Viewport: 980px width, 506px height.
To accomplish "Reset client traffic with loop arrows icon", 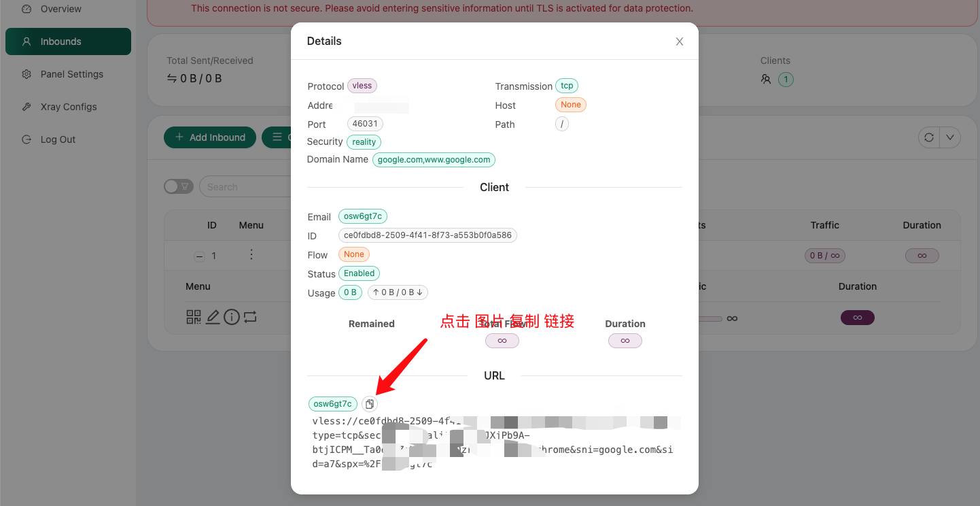I will click(250, 317).
